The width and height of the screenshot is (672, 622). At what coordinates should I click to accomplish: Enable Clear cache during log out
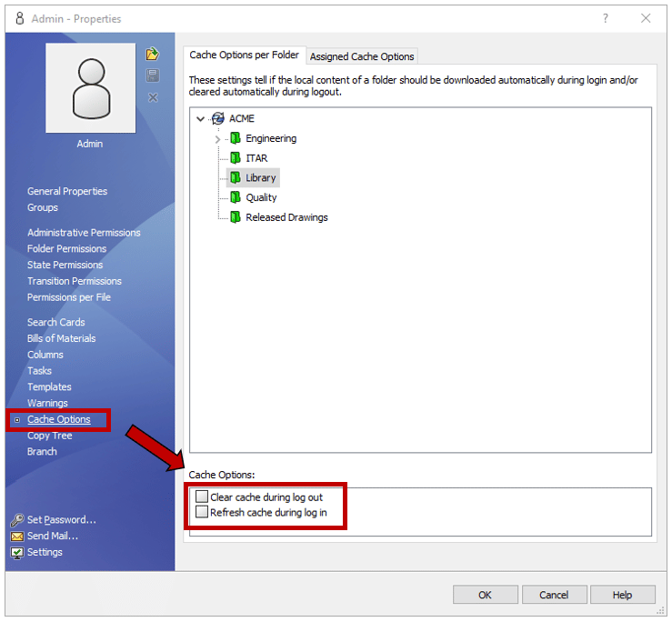click(x=202, y=497)
